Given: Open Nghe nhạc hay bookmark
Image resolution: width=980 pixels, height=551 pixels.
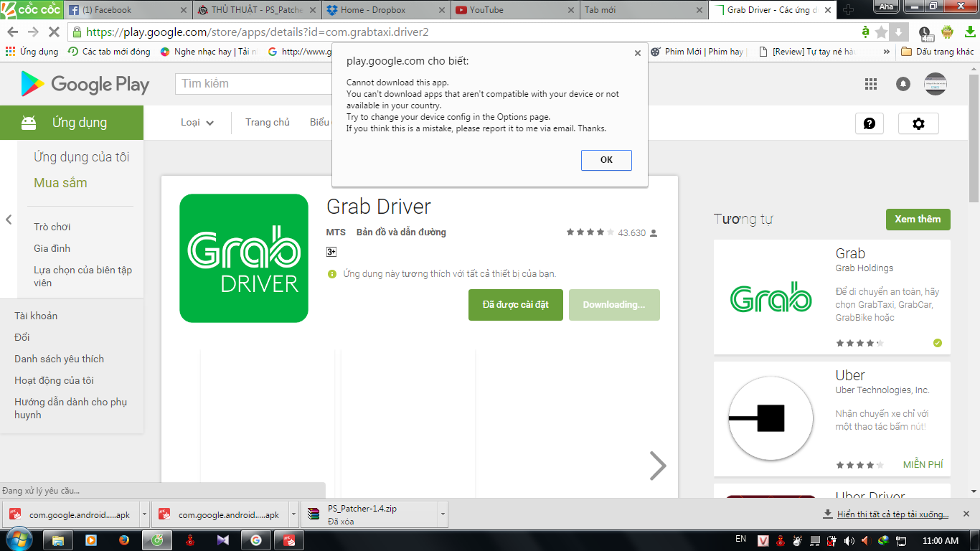Looking at the screenshot, I should point(208,52).
